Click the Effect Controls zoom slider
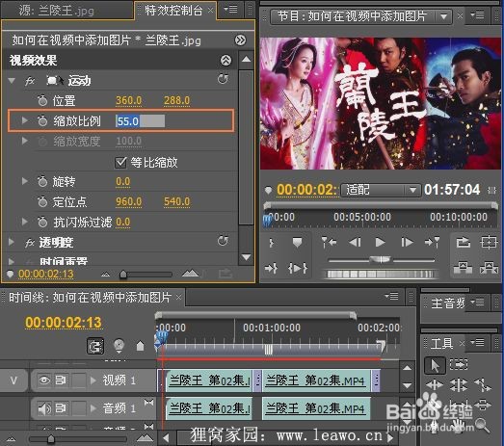Image resolution: width=504 pixels, height=446 pixels. coord(123,275)
